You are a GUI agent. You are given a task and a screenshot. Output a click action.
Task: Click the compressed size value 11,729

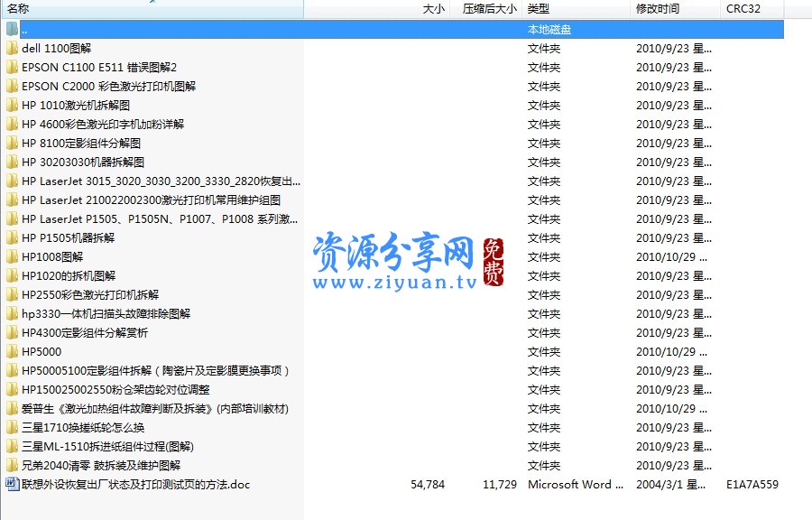point(500,484)
